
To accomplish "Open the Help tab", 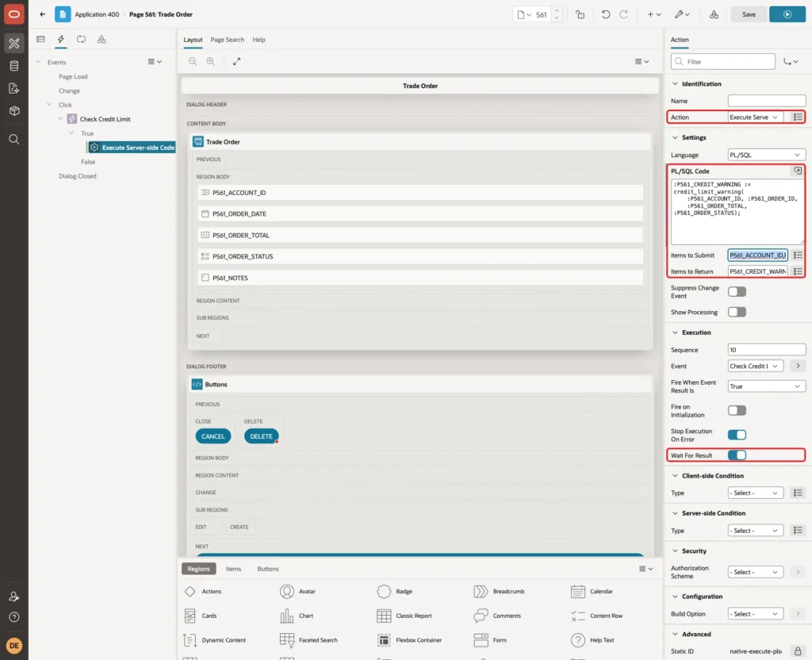I will [259, 40].
